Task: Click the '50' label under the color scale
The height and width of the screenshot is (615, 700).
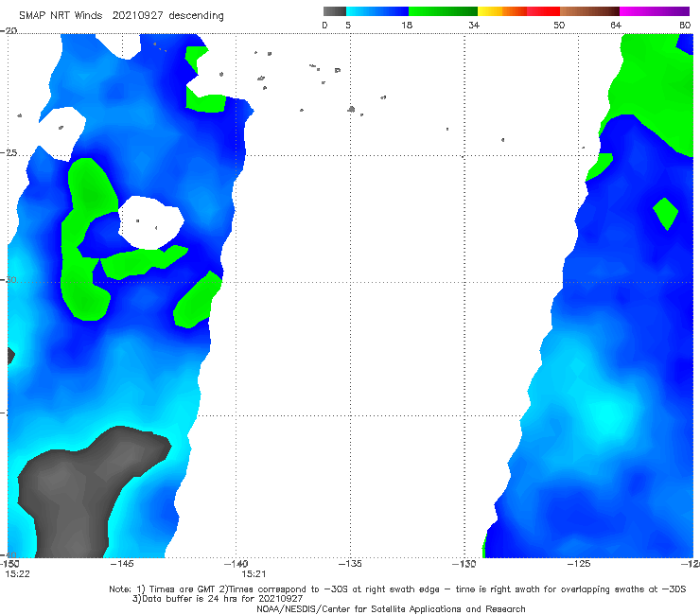Action: pos(559,25)
